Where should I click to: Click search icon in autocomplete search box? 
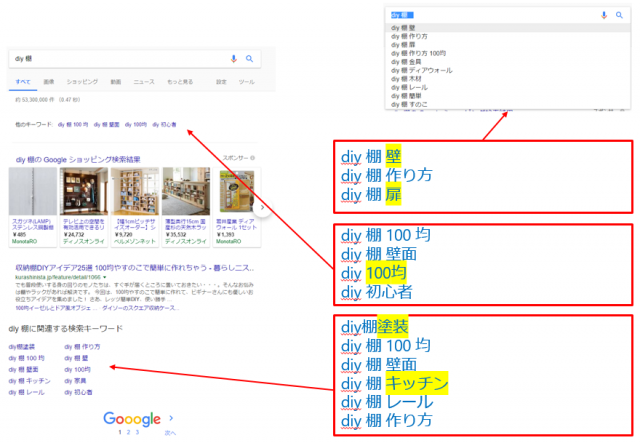(x=619, y=15)
